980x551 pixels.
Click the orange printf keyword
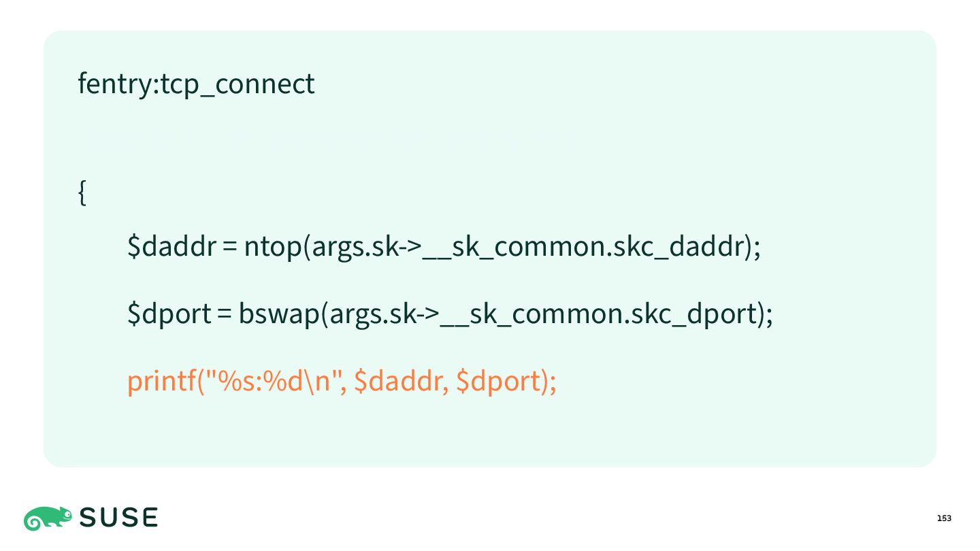click(x=162, y=381)
